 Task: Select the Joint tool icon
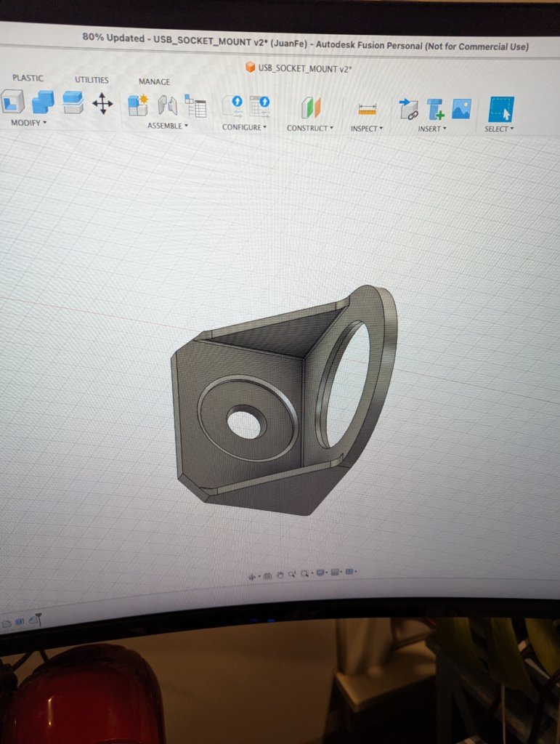click(x=167, y=105)
